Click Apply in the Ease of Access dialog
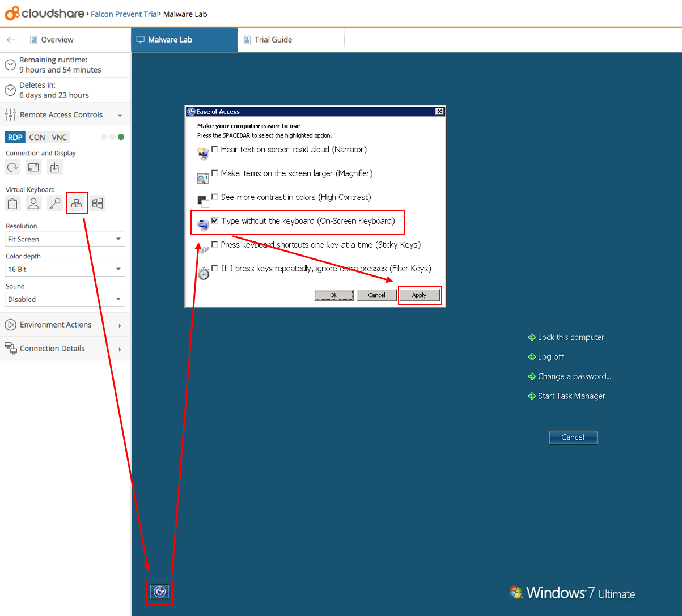The width and height of the screenshot is (682, 616). (x=419, y=295)
